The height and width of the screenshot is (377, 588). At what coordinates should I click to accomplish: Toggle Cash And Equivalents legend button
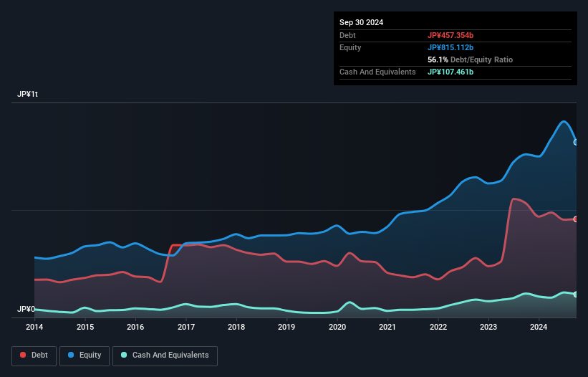(165, 355)
